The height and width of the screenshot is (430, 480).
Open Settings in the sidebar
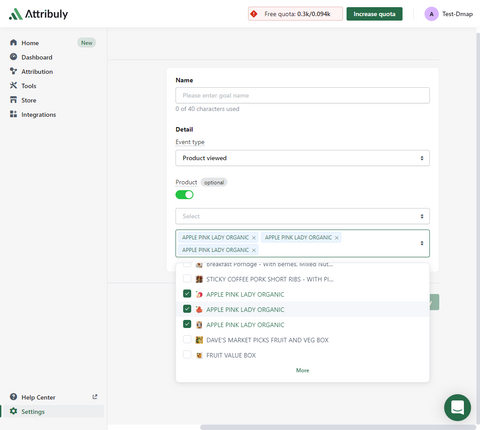(x=33, y=412)
